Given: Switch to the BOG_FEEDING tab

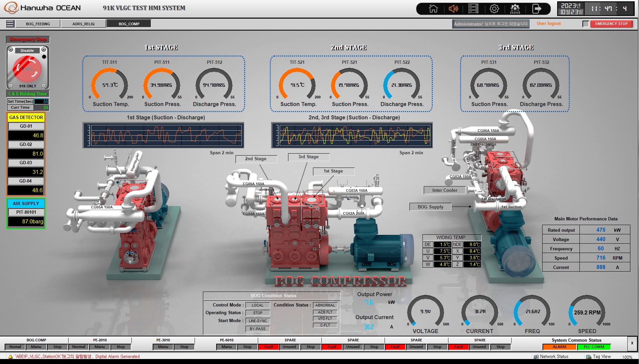Looking at the screenshot, I should click(38, 24).
